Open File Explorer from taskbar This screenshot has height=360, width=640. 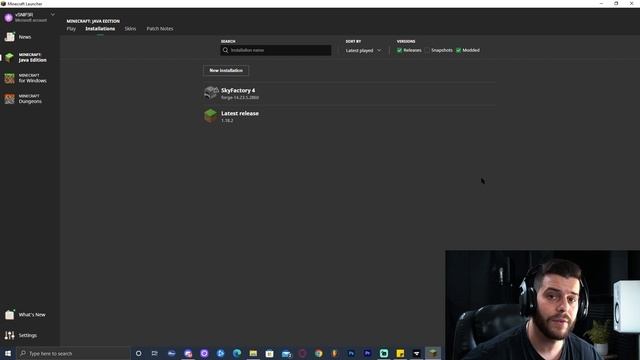(253, 353)
